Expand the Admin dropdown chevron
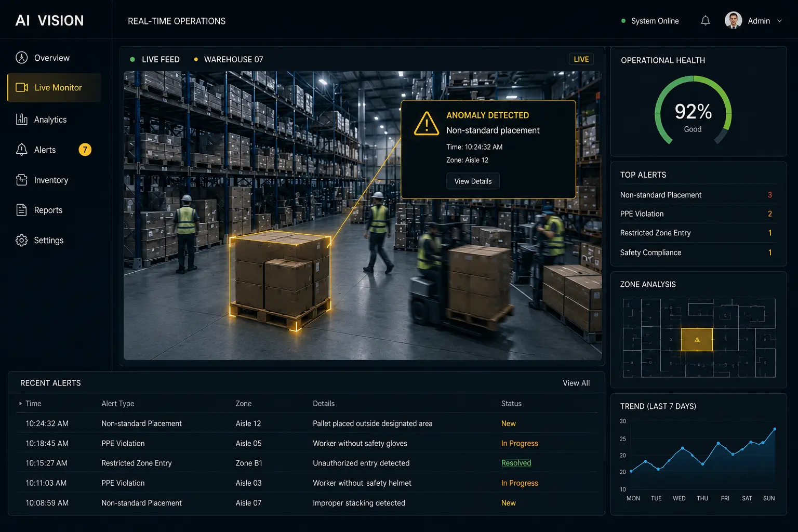This screenshot has width=798, height=532. (x=779, y=21)
